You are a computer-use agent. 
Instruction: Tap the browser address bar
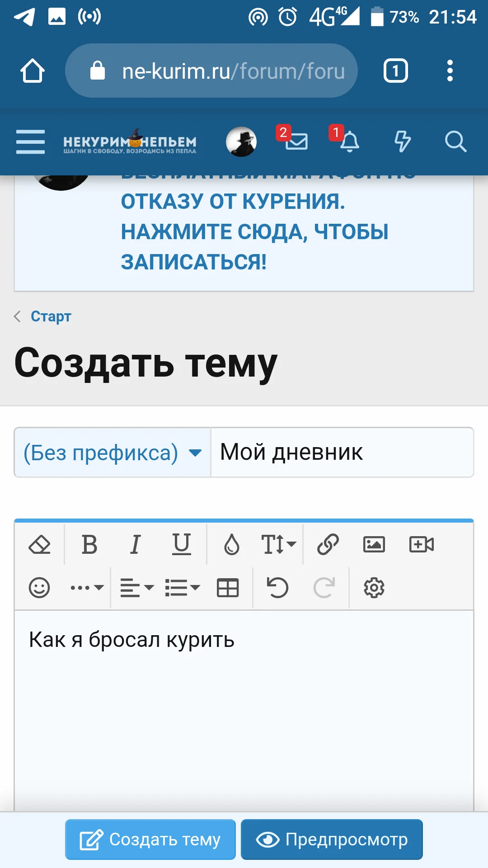tap(211, 71)
